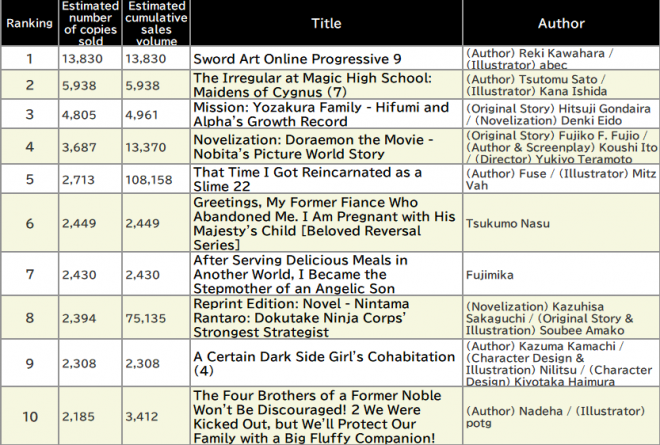This screenshot has height=445, width=660.
Task: Select That Time I Got Reincarnated as a Slime 22
Action: (x=307, y=179)
